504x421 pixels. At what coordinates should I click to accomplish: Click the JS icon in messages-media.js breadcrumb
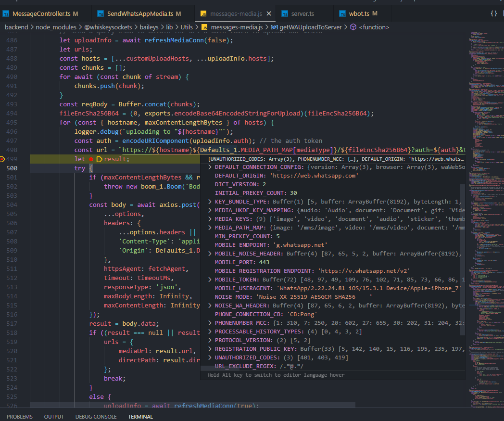click(x=204, y=27)
